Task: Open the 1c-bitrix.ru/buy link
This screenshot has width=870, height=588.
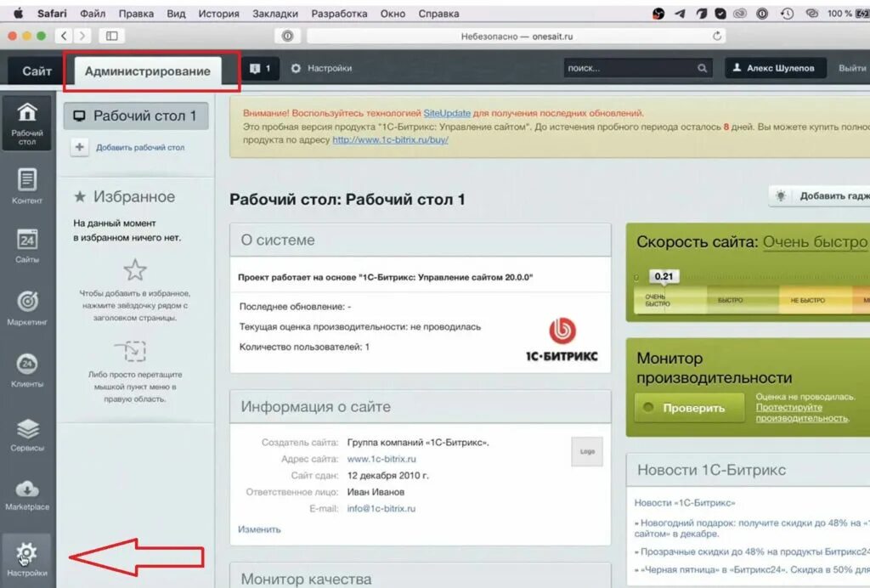Action: pos(390,140)
